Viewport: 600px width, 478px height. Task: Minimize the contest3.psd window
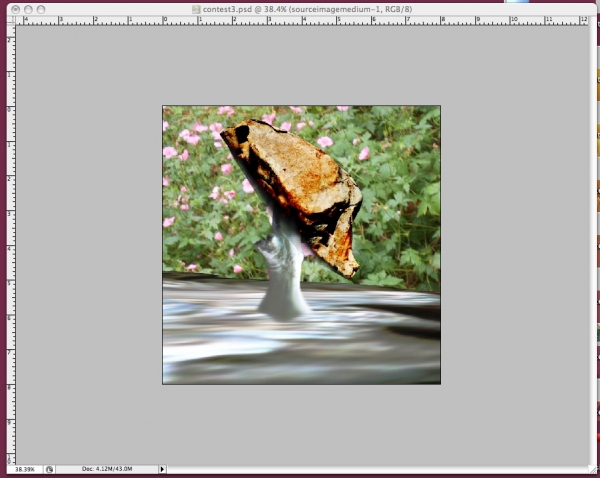(x=28, y=9)
